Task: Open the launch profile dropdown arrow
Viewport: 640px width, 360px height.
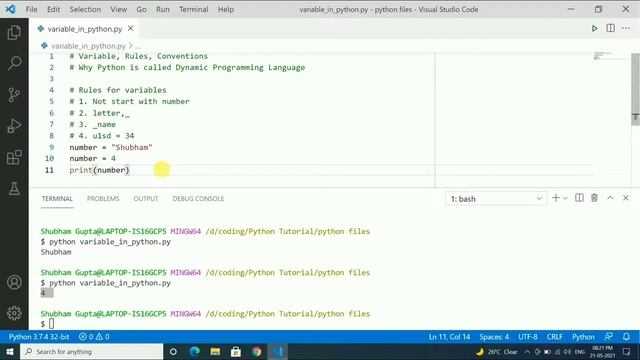Action: 565,198
